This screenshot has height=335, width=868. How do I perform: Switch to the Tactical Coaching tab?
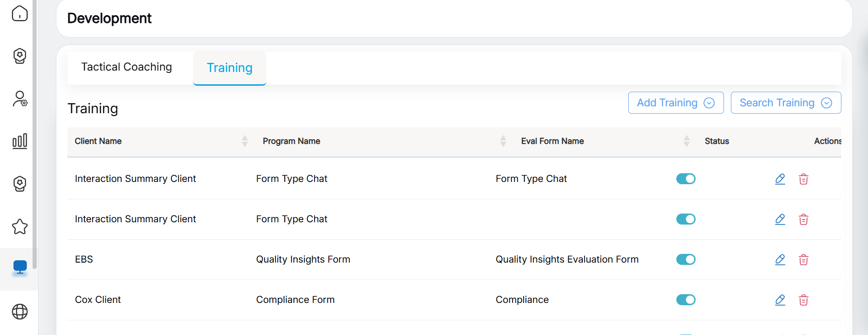pyautogui.click(x=127, y=67)
